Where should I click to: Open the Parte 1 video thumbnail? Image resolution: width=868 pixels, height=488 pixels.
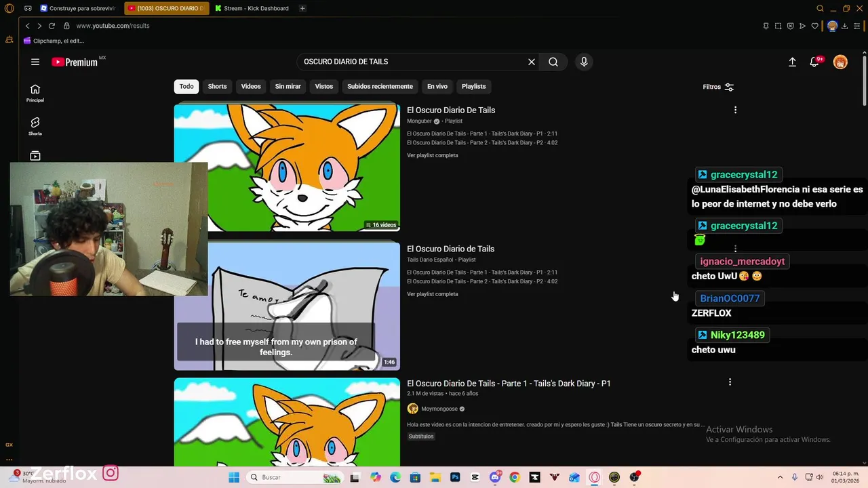[287, 422]
